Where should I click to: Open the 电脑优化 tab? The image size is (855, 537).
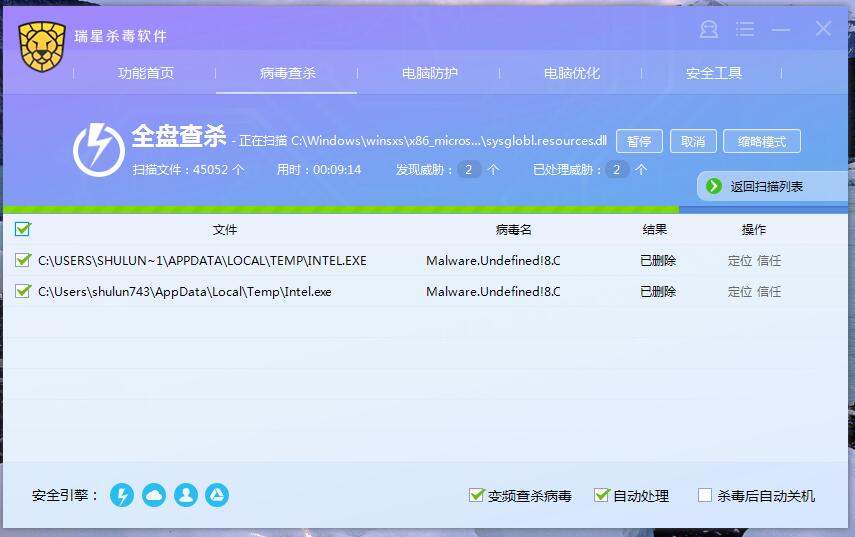(x=571, y=73)
